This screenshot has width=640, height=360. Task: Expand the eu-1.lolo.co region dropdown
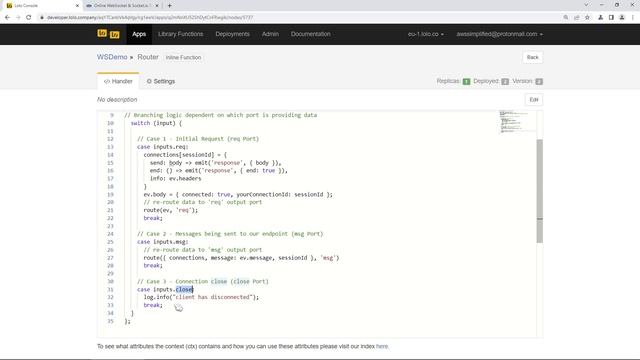(425, 34)
